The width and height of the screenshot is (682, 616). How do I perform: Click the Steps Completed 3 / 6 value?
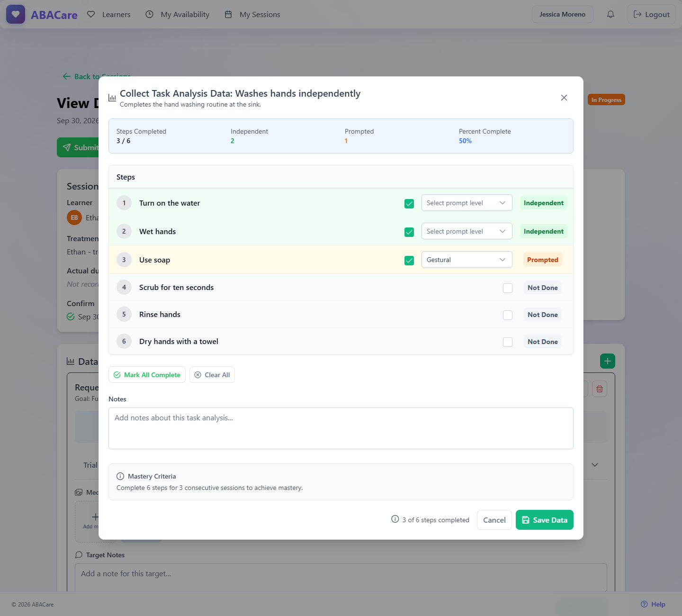point(123,141)
